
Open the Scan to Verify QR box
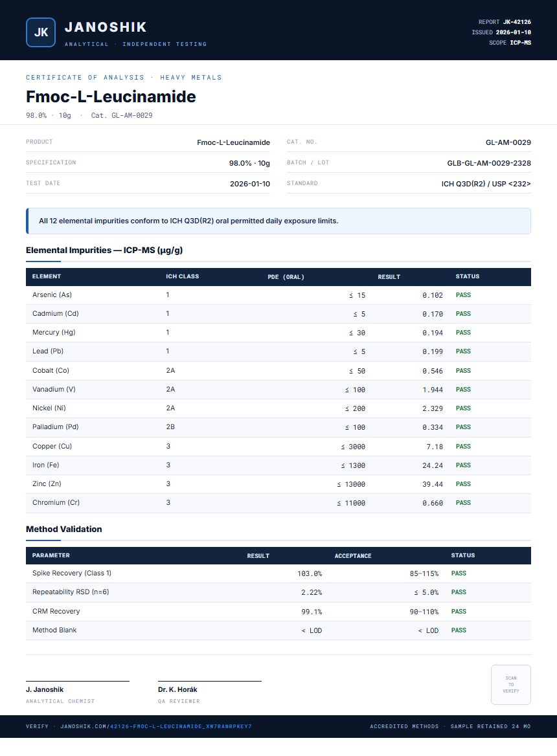[511, 685]
